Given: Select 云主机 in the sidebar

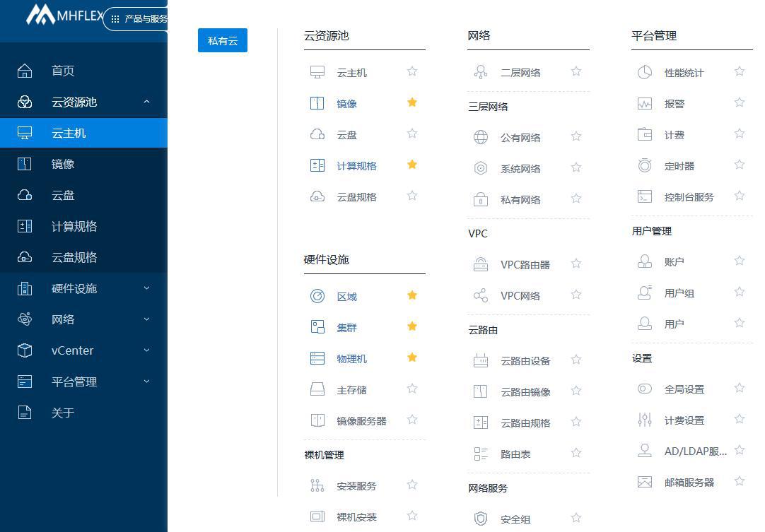Looking at the screenshot, I should (84, 133).
